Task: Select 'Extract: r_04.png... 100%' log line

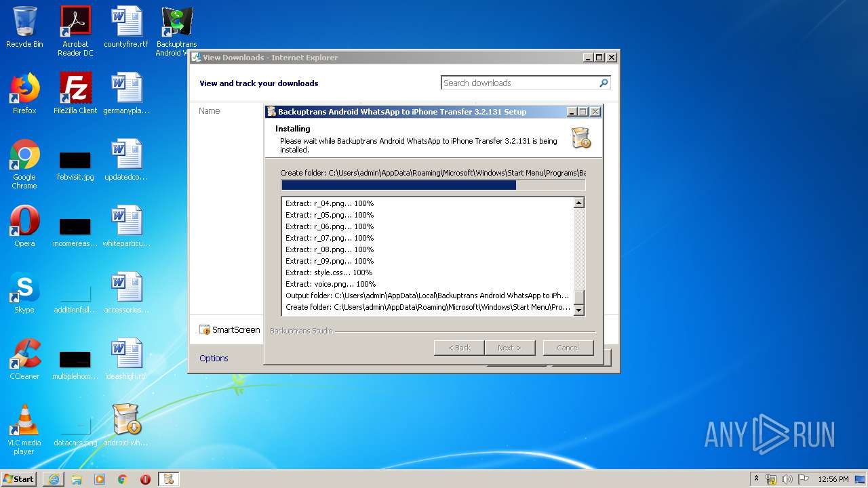Action: (x=330, y=203)
